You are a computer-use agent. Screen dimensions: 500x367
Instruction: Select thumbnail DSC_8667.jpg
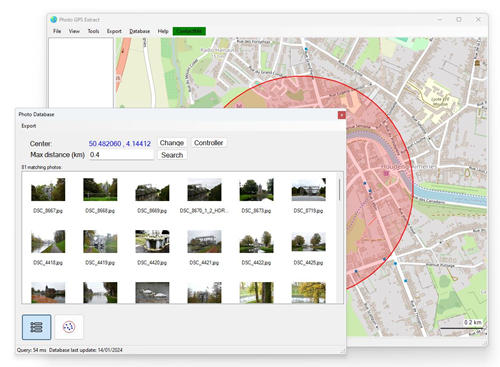[48, 189]
